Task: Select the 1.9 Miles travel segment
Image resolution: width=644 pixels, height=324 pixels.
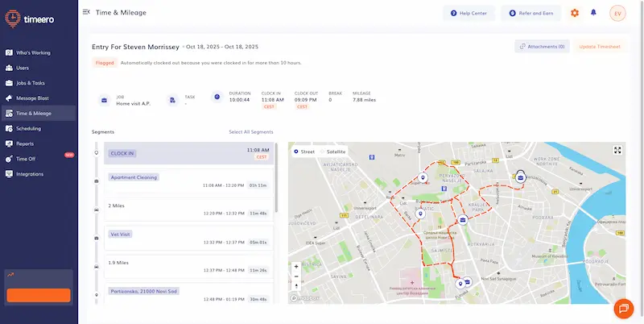Action: pyautogui.click(x=188, y=267)
